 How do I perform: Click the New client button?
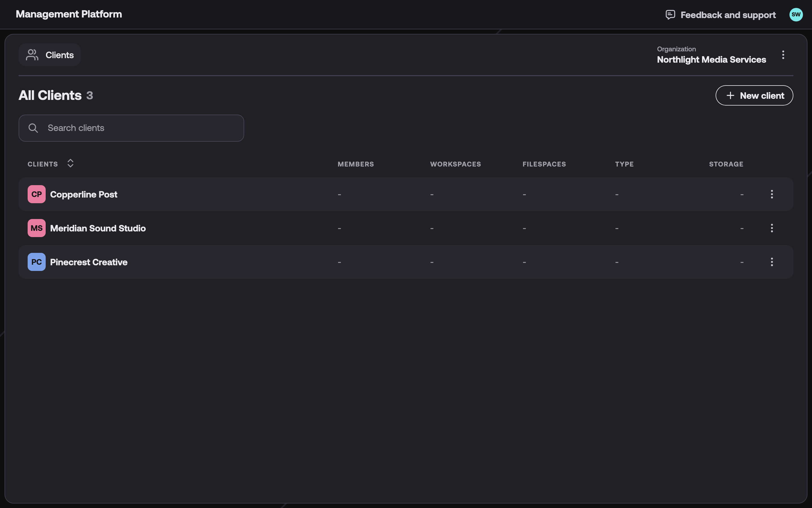pyautogui.click(x=754, y=95)
